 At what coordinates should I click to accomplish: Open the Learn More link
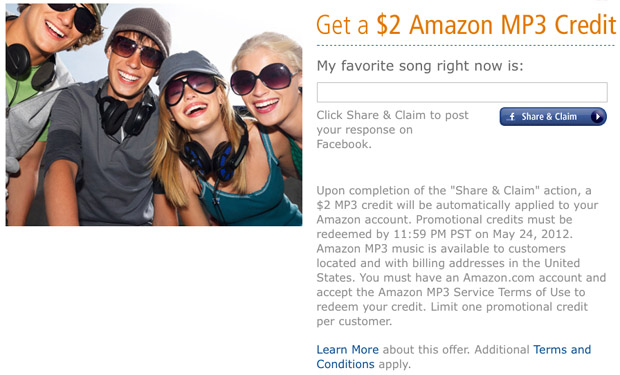(348, 350)
